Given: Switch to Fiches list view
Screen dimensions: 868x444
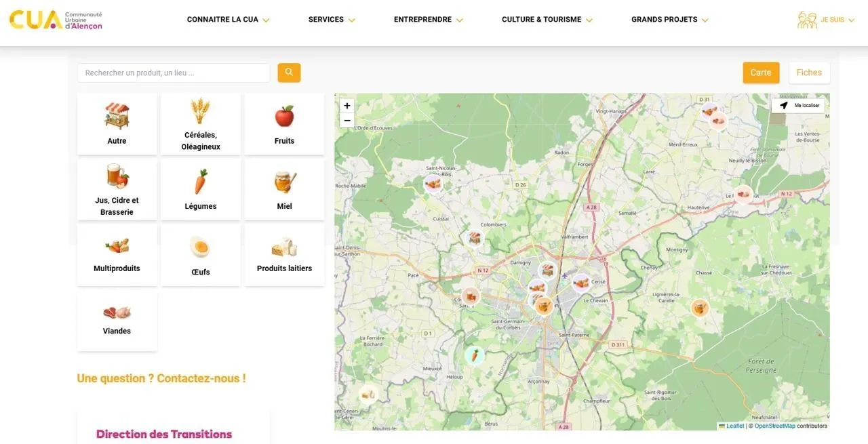Looking at the screenshot, I should coord(809,73).
